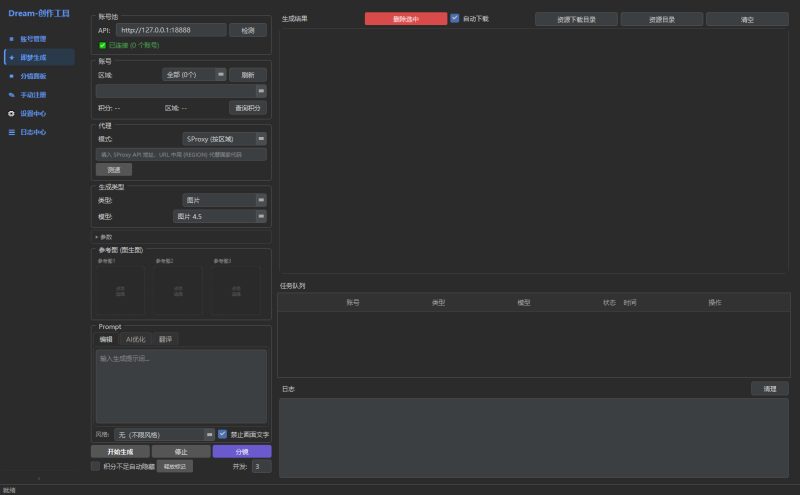Click into the prompt text area
The image size is (800, 495).
[181, 386]
